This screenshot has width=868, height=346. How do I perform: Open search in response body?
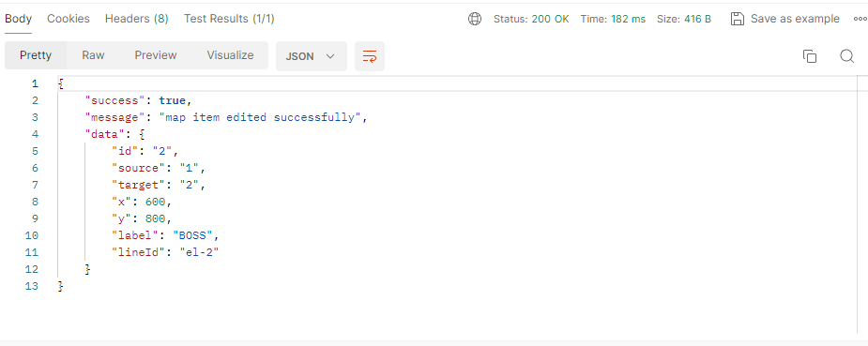[x=847, y=56]
